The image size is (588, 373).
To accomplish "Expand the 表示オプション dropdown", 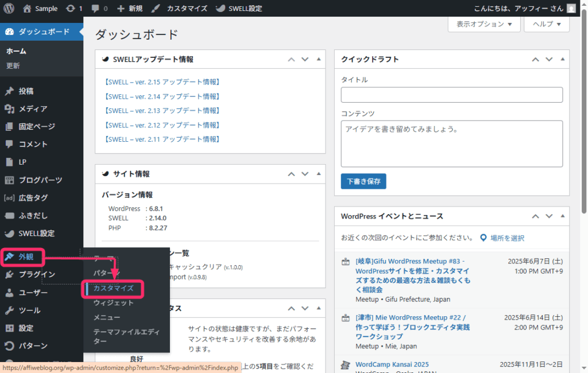I will pos(483,24).
